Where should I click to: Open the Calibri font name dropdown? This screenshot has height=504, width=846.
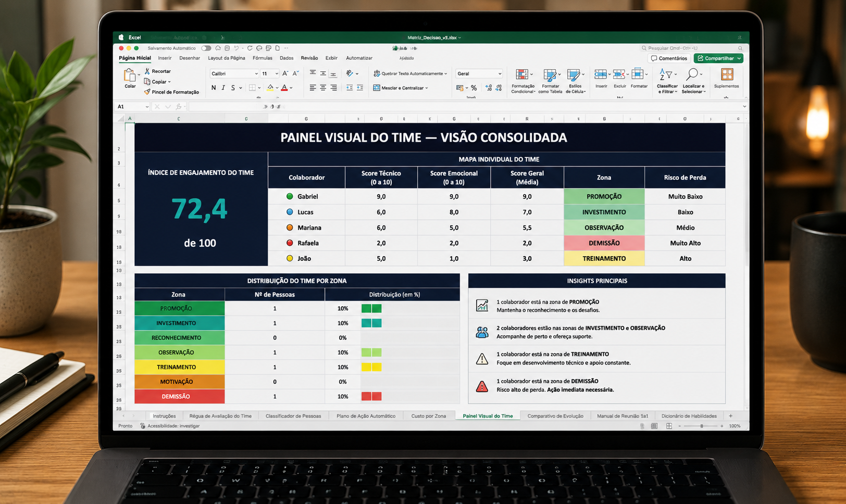256,74
